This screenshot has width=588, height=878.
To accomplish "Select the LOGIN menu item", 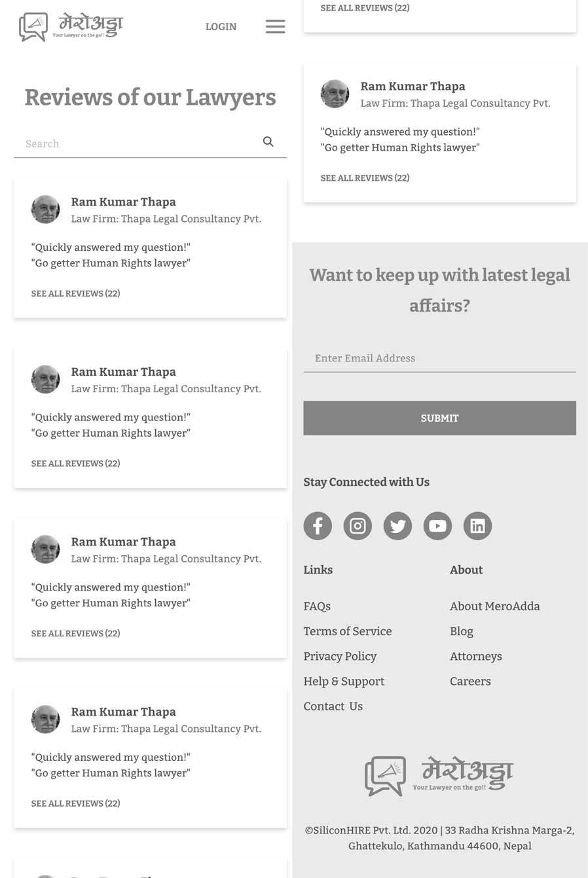I will [x=221, y=27].
